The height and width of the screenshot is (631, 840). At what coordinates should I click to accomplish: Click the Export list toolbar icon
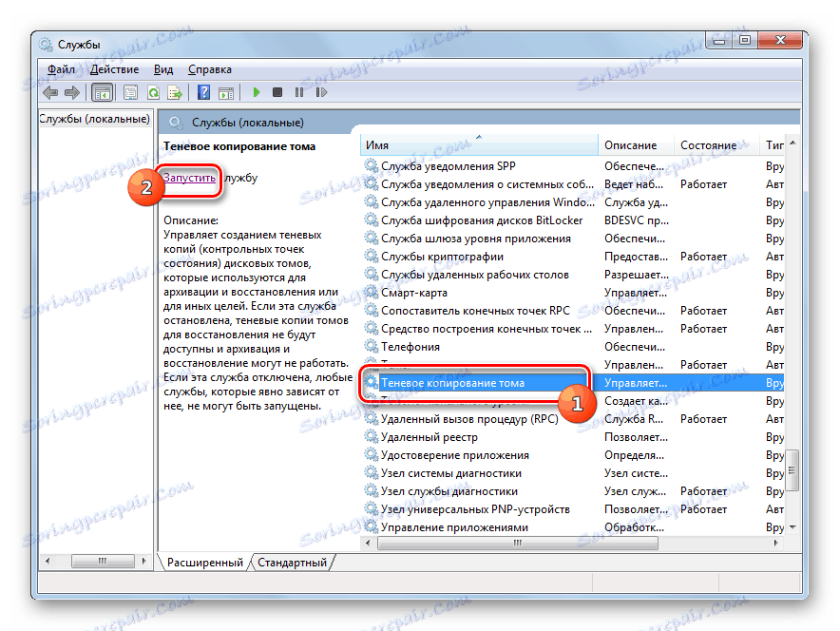click(175, 93)
